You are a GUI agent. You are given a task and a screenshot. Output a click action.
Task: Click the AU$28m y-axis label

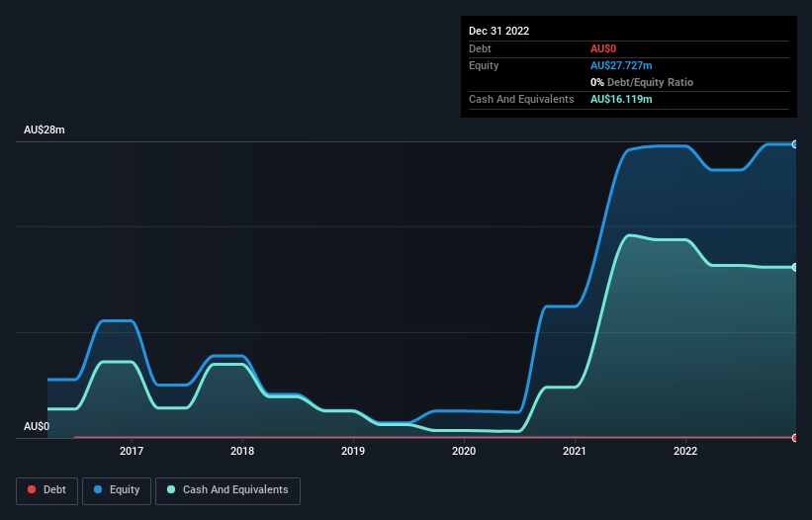pos(45,130)
